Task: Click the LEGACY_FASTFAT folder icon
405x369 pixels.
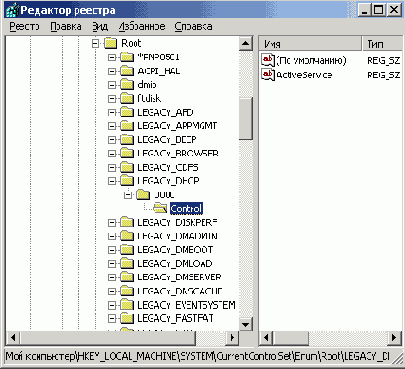Action: (x=127, y=318)
